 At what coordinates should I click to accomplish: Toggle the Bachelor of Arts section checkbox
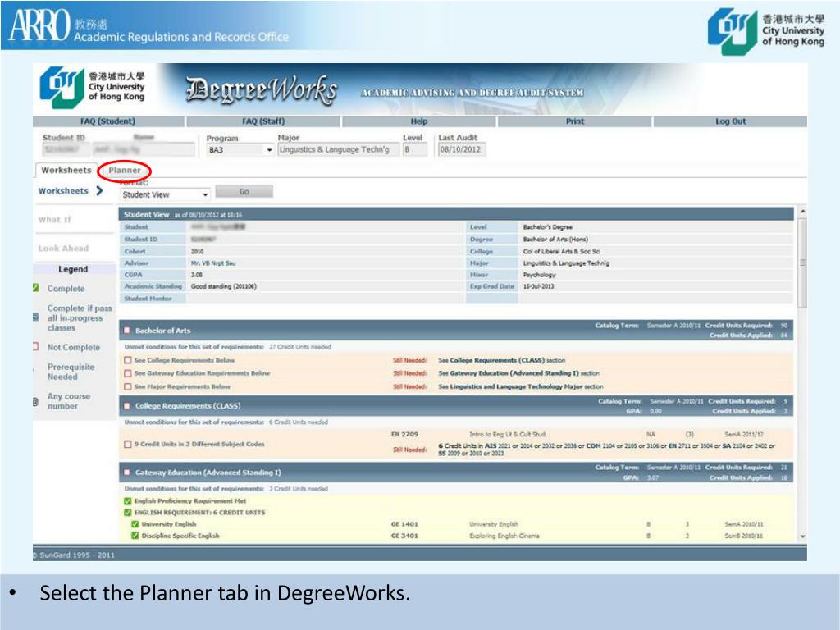[x=127, y=331]
